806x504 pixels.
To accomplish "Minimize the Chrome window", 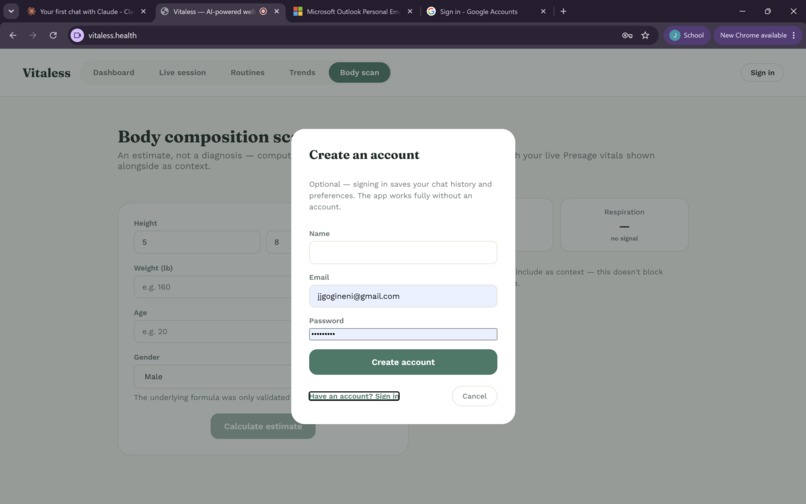I will tap(742, 11).
